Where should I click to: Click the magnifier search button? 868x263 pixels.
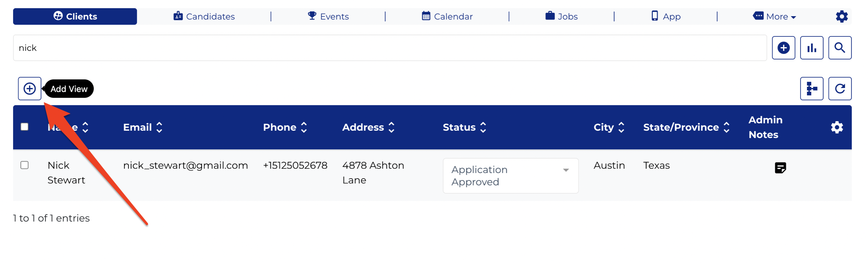(840, 48)
